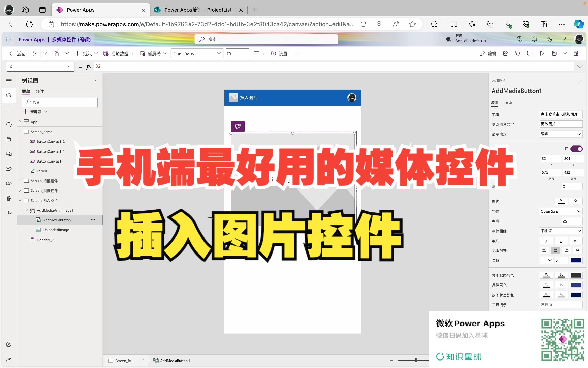Click the Back button in command bar
This screenshot has width=588, height=368.
17,53
